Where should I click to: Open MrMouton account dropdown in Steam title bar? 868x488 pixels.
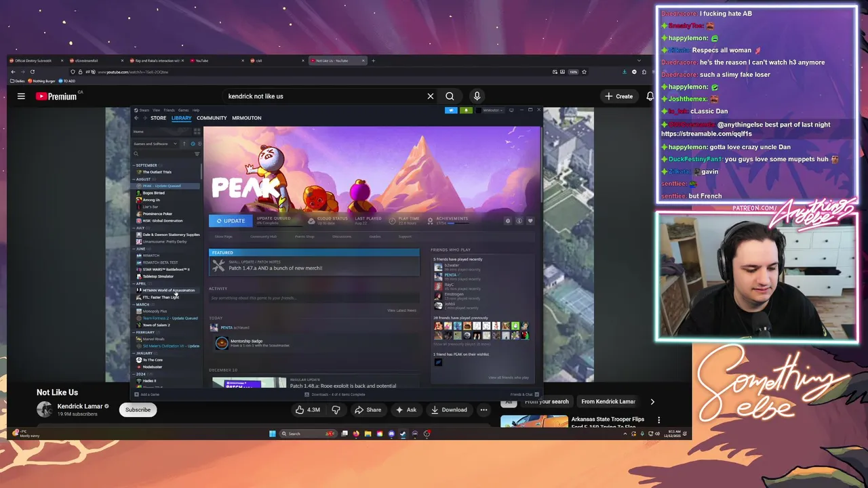point(492,110)
